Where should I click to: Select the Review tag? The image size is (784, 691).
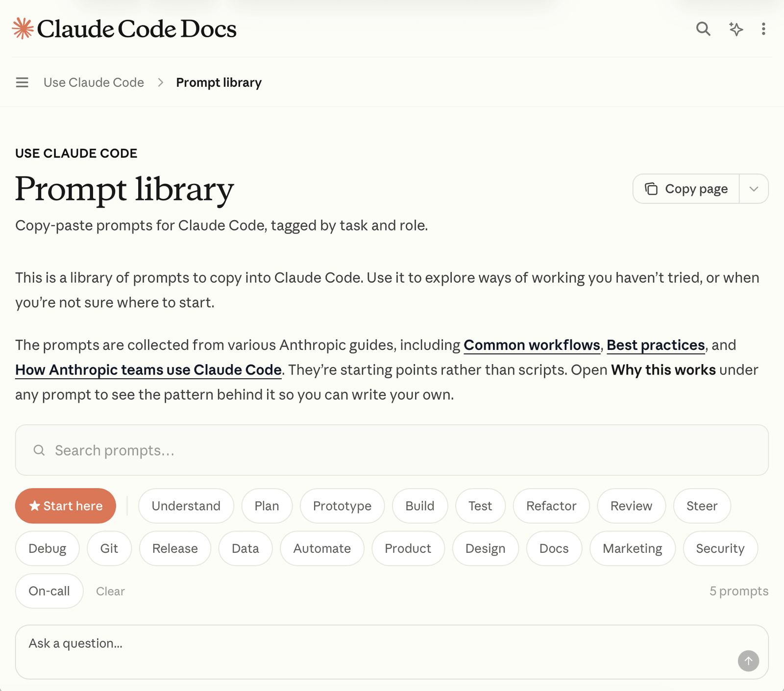tap(632, 506)
